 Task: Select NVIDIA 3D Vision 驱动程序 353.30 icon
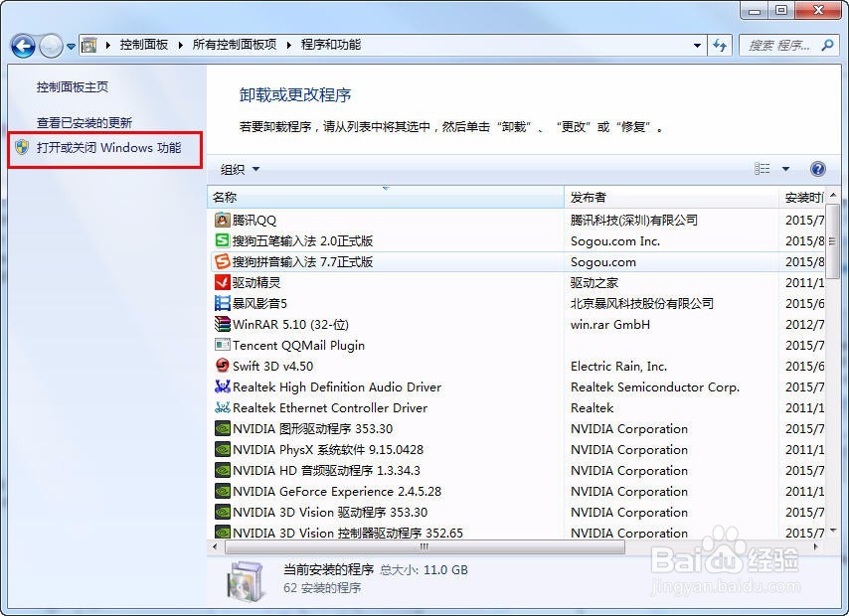[x=223, y=512]
